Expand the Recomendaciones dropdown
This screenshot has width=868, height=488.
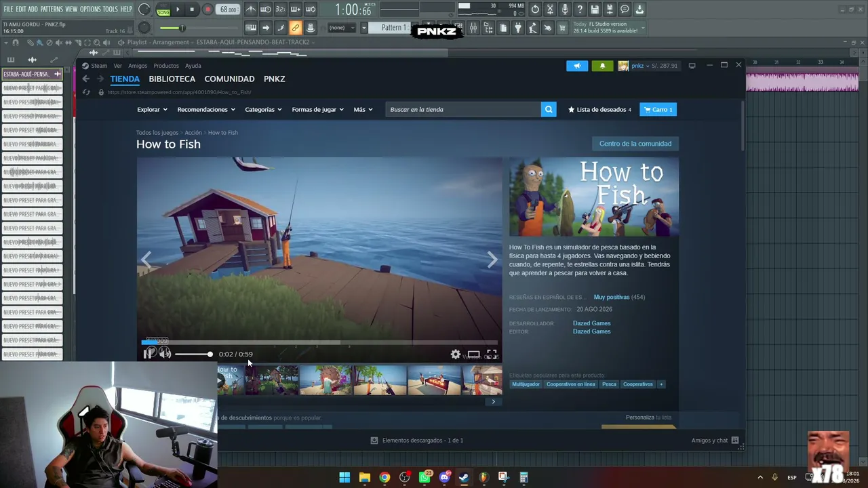[x=206, y=110]
